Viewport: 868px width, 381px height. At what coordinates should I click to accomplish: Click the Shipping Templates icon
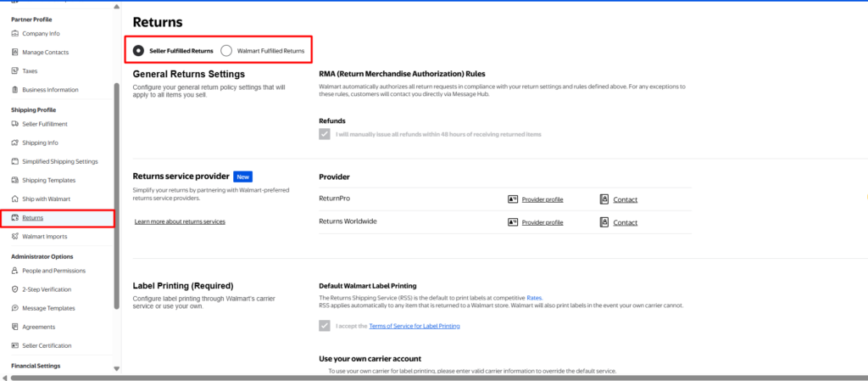[x=15, y=180]
